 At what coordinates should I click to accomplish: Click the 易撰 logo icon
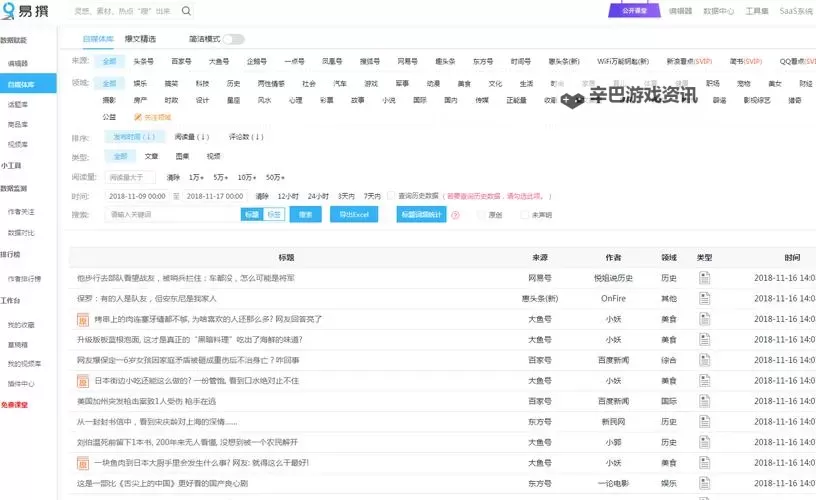pos(8,11)
